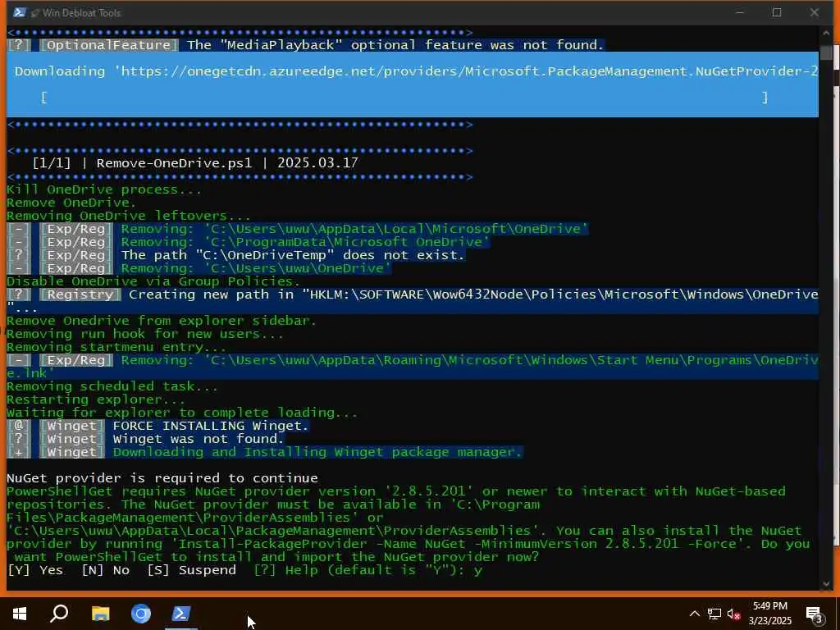840x630 pixels.
Task: Click the '[N] No' prompt option text
Action: pyautogui.click(x=106, y=570)
